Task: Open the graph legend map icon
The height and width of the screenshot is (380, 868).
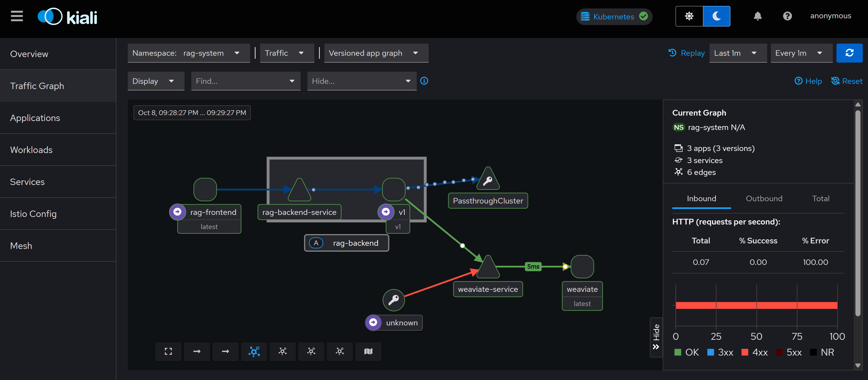Action: pos(368,351)
